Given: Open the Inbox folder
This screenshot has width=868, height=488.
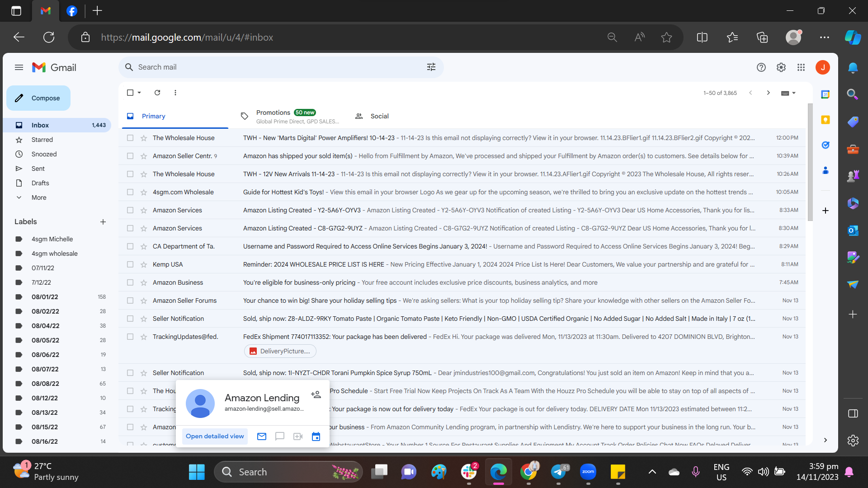Looking at the screenshot, I should (x=57, y=125).
